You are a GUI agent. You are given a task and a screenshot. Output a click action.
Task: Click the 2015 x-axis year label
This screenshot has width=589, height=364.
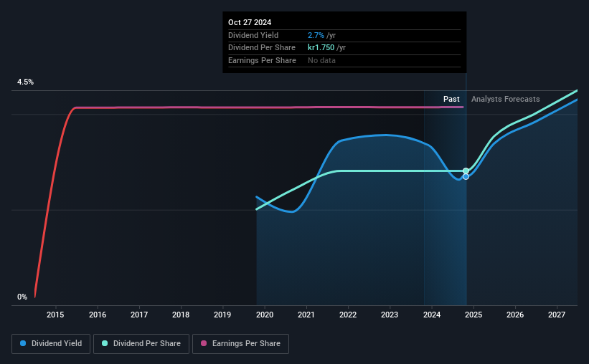click(x=55, y=315)
